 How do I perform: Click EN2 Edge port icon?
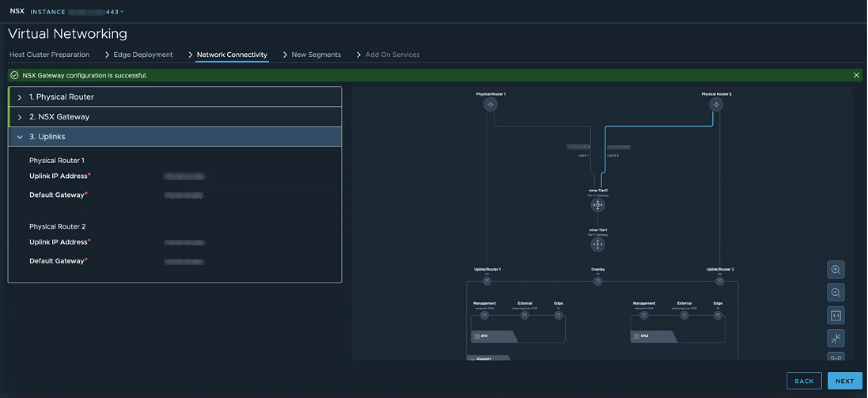click(718, 315)
